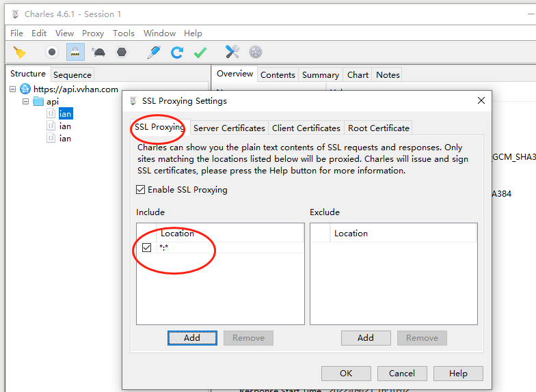Click Remove under the Exclude list
The image size is (536, 392).
[x=423, y=337]
